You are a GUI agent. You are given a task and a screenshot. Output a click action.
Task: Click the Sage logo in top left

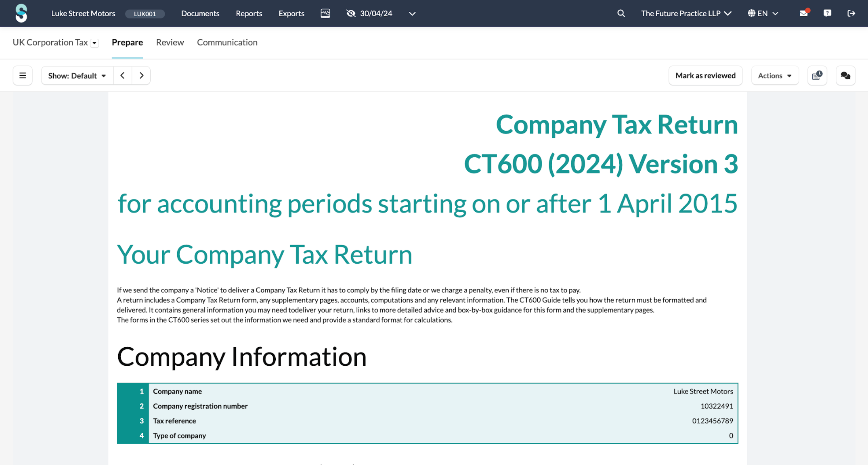click(21, 13)
